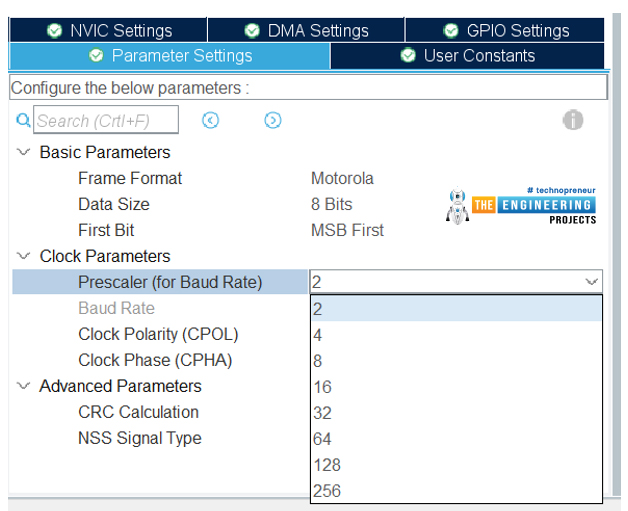This screenshot has width=628, height=511.
Task: Click the search magnifier icon
Action: point(23,120)
